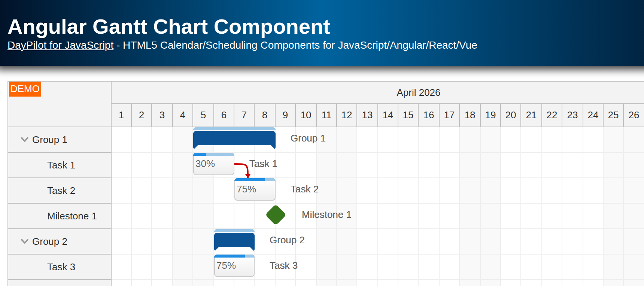
Task: Click the green Milestone 1 diamond marker
Action: click(x=275, y=215)
